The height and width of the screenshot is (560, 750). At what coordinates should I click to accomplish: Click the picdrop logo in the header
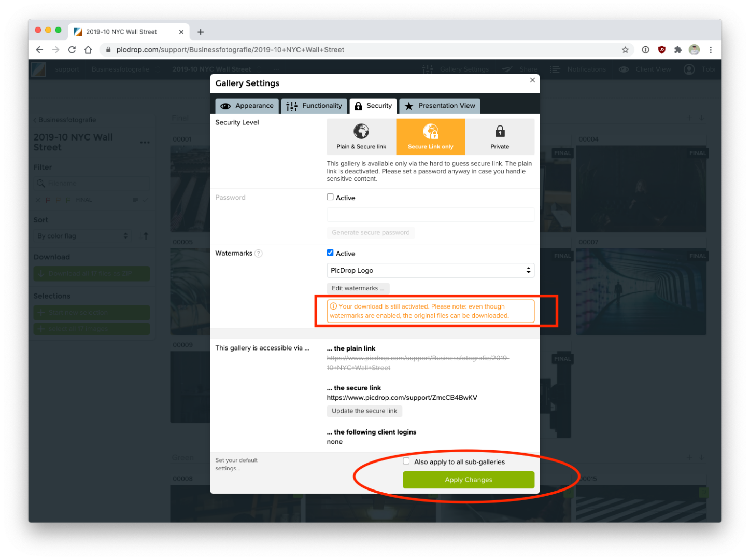coord(38,69)
